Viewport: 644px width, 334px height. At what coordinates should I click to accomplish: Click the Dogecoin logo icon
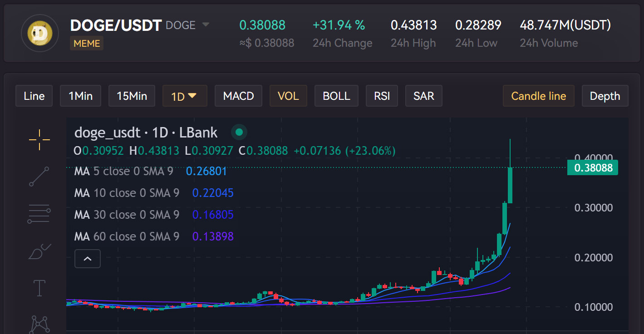click(40, 34)
